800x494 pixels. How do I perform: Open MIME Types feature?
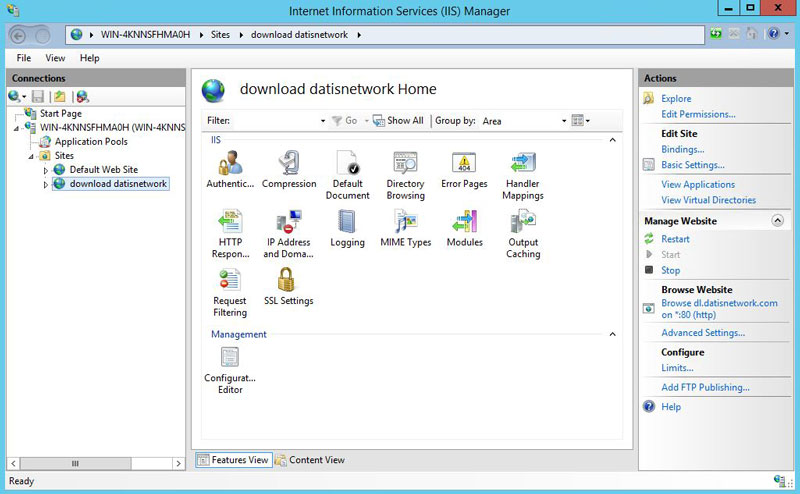pyautogui.click(x=406, y=228)
